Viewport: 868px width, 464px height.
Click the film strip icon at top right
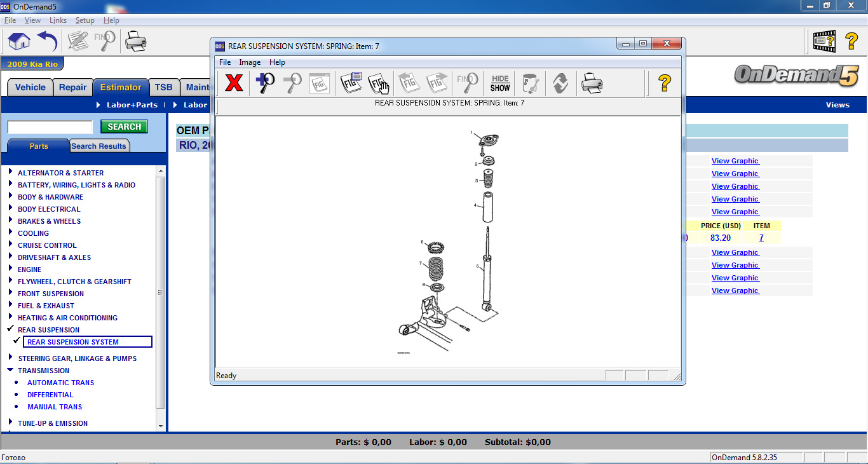825,41
